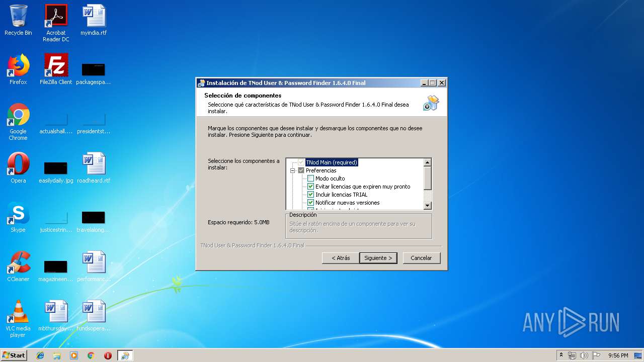644x362 pixels.
Task: Select the fundsopera document icon
Action: pyautogui.click(x=94, y=316)
